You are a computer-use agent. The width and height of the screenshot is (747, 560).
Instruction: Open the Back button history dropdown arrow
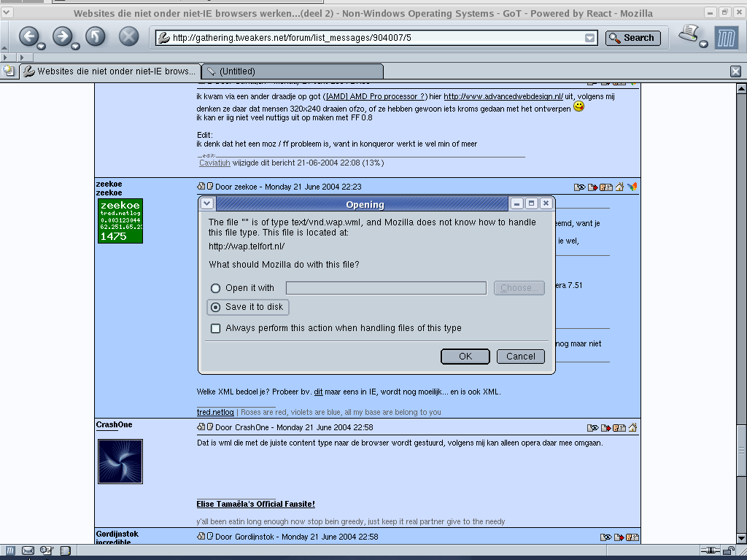42,46
